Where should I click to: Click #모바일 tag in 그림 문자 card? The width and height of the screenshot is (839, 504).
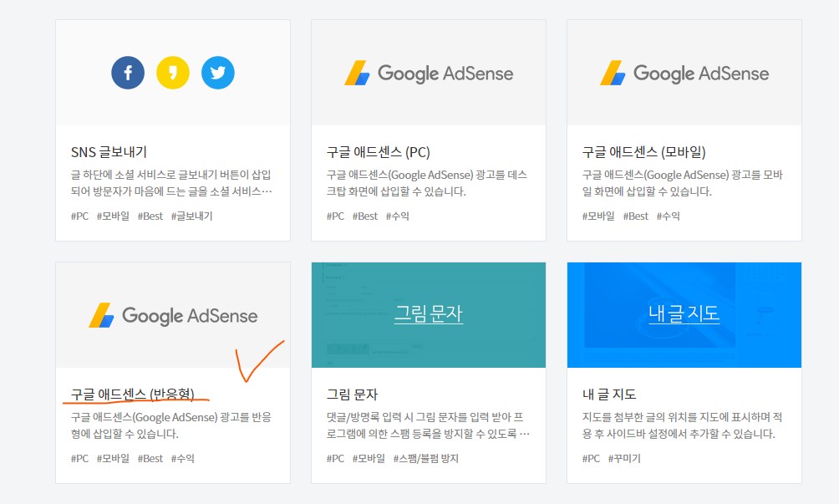[x=369, y=459]
